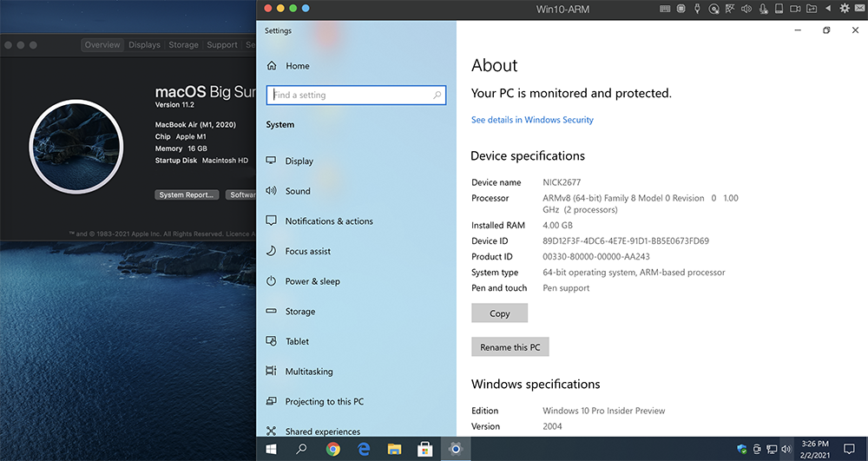Click the microphone icon in Parallels title bar
This screenshot has height=461, width=868.
click(763, 9)
